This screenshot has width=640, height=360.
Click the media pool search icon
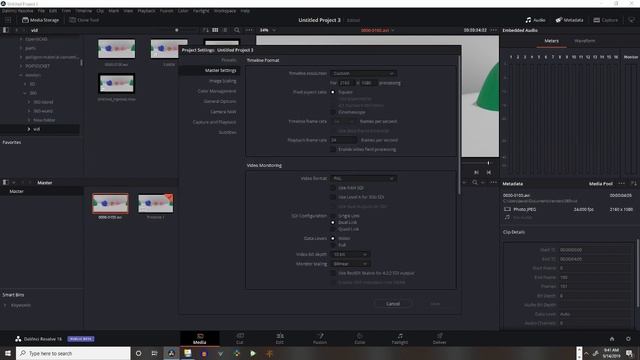click(475, 182)
